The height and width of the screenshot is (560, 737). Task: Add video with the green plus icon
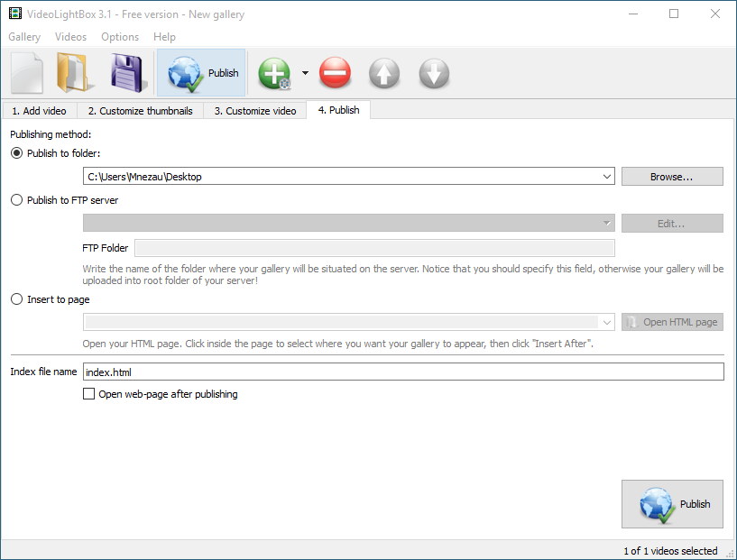coord(274,73)
